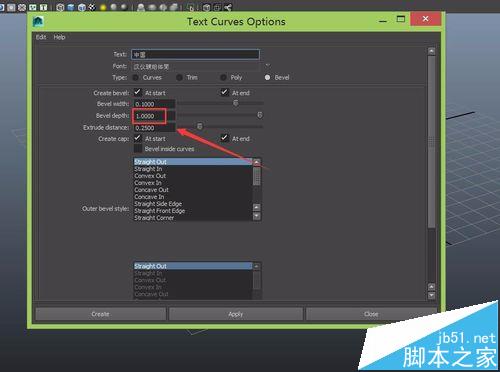Viewport: 500px width, 372px height.
Task: Select Straight Out in the lower bevel list
Action: coord(193,266)
